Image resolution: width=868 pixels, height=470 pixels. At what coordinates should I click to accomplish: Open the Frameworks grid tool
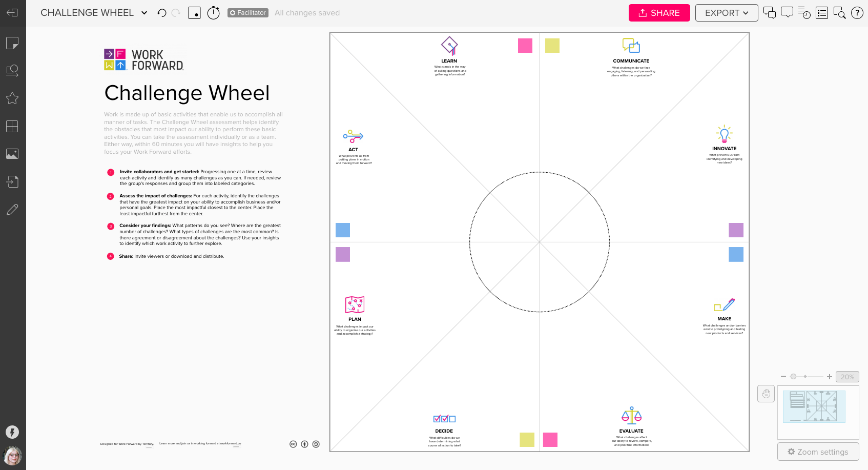pyautogui.click(x=12, y=127)
